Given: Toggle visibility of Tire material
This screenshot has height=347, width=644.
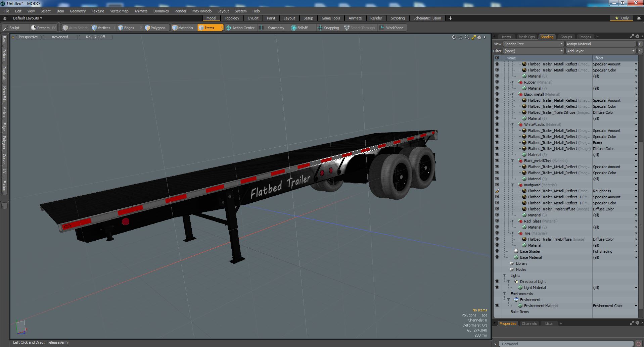Looking at the screenshot, I should pos(497,233).
